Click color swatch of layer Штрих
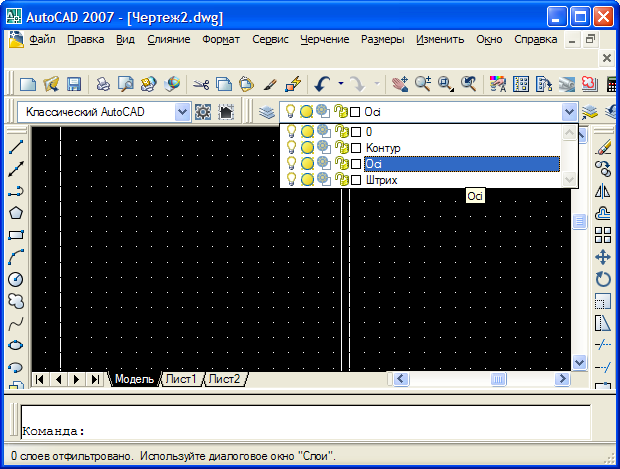This screenshot has height=469, width=620. click(x=356, y=180)
